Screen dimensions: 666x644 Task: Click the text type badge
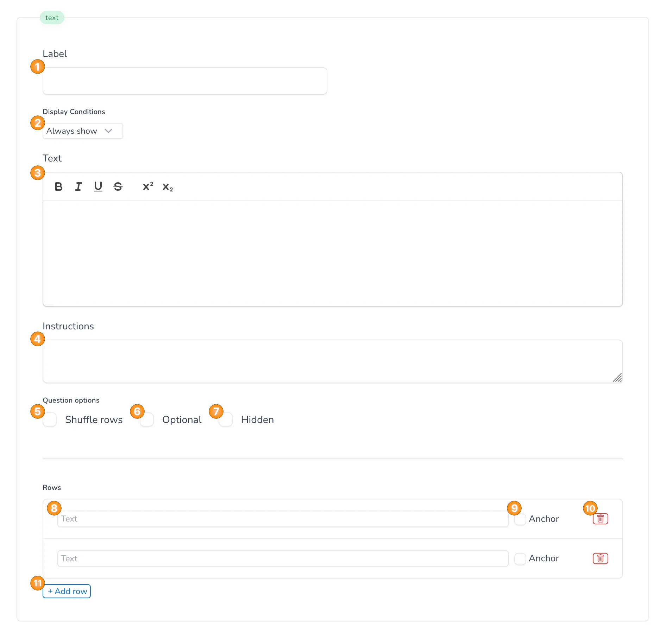(52, 18)
